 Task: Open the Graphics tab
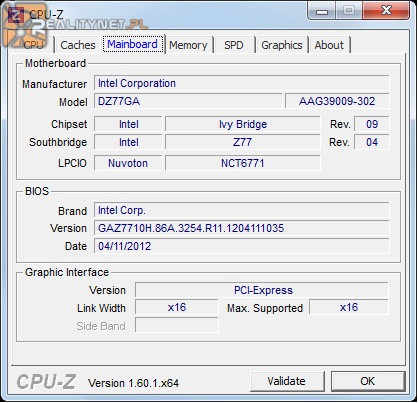tap(282, 45)
